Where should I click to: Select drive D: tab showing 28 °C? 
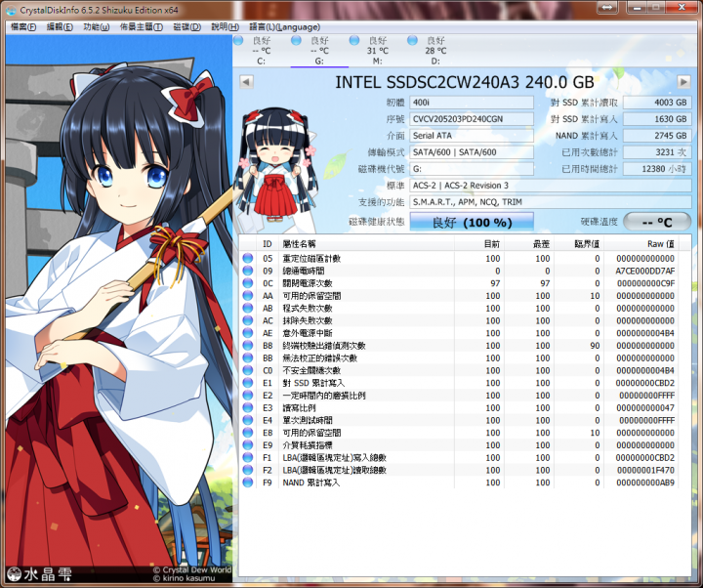(x=435, y=51)
